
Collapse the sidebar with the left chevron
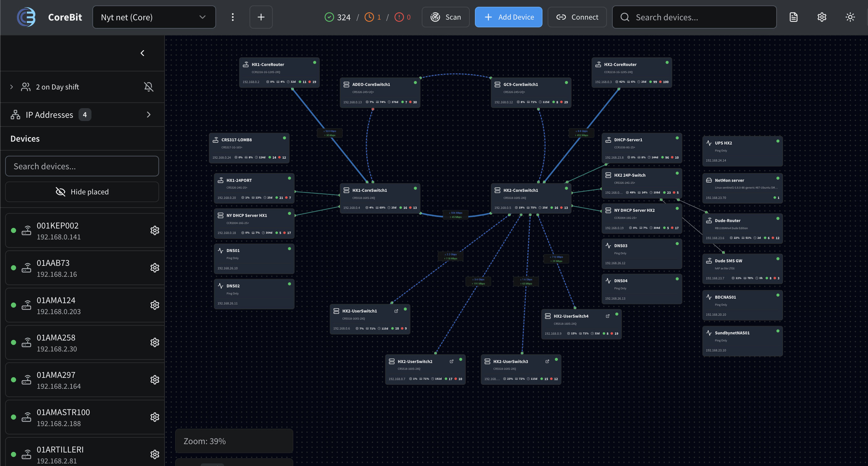143,53
